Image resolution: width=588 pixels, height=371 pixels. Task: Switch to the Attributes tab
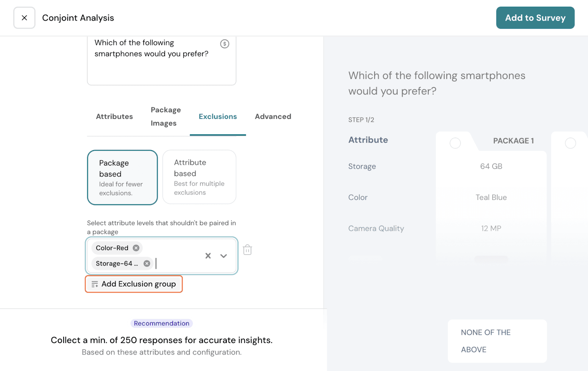(x=114, y=117)
